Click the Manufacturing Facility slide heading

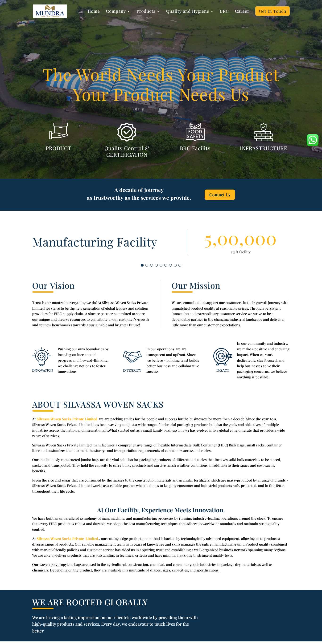[95, 242]
